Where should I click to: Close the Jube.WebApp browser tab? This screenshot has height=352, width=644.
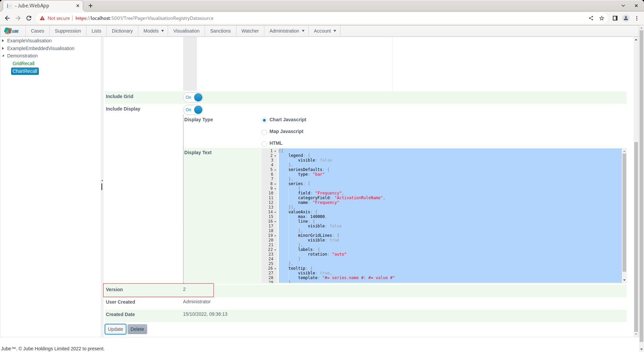click(77, 6)
